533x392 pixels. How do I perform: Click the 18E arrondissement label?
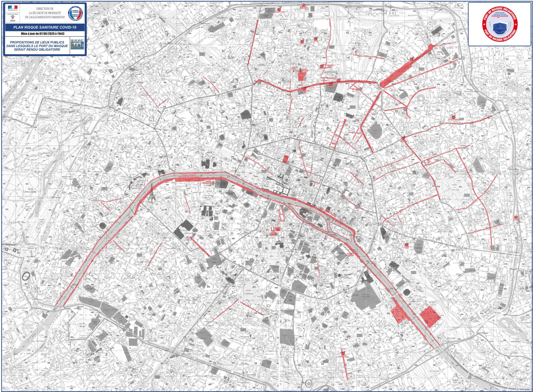[x=331, y=47]
